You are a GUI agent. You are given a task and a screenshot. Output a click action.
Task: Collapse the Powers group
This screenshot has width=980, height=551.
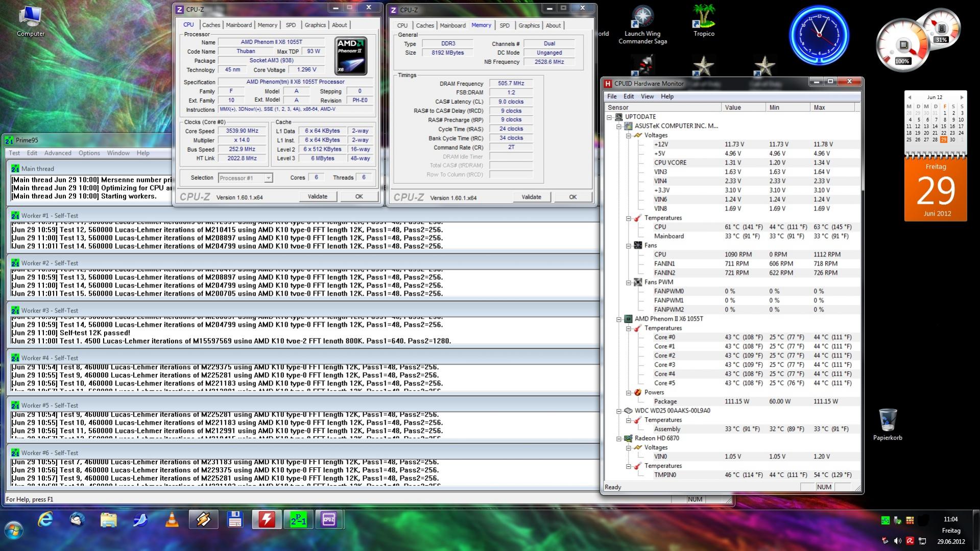tap(629, 393)
